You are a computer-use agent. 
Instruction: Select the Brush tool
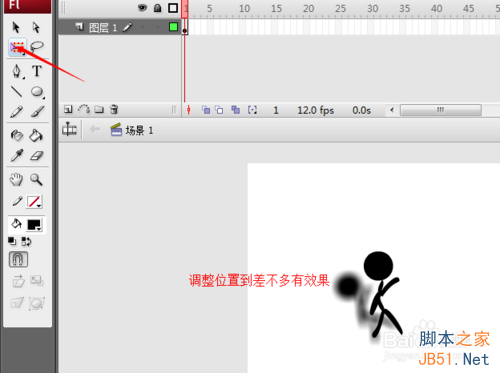(x=37, y=112)
